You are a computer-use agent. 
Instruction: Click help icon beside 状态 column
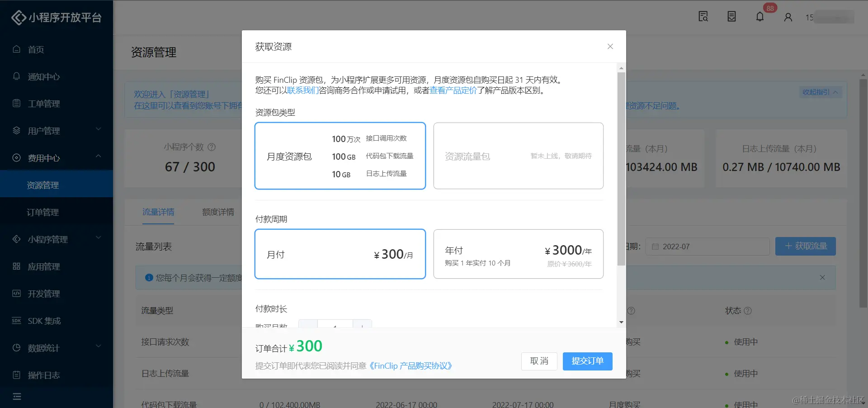click(x=748, y=311)
